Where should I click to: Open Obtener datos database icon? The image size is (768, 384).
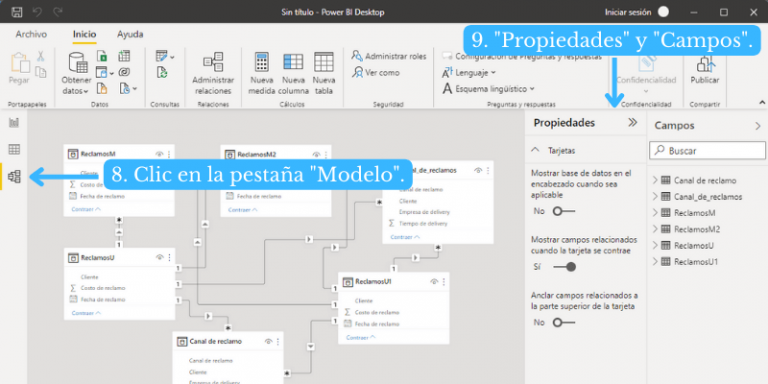point(78,63)
